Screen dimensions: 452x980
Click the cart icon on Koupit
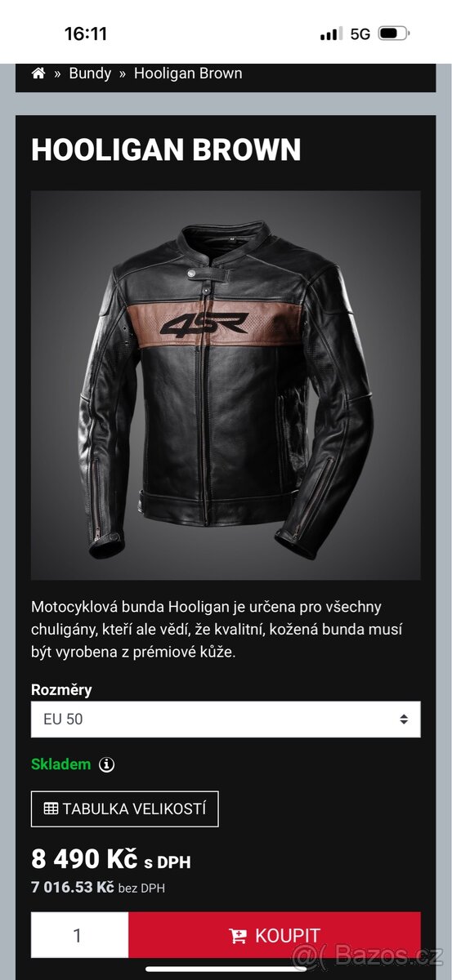pyautogui.click(x=239, y=936)
